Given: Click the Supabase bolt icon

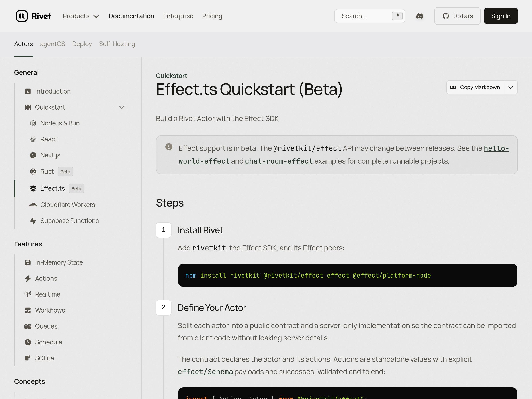Looking at the screenshot, I should coord(33,221).
